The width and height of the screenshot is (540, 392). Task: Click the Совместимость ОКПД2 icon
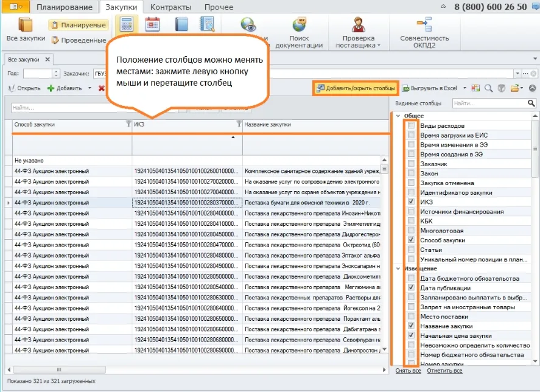424,24
